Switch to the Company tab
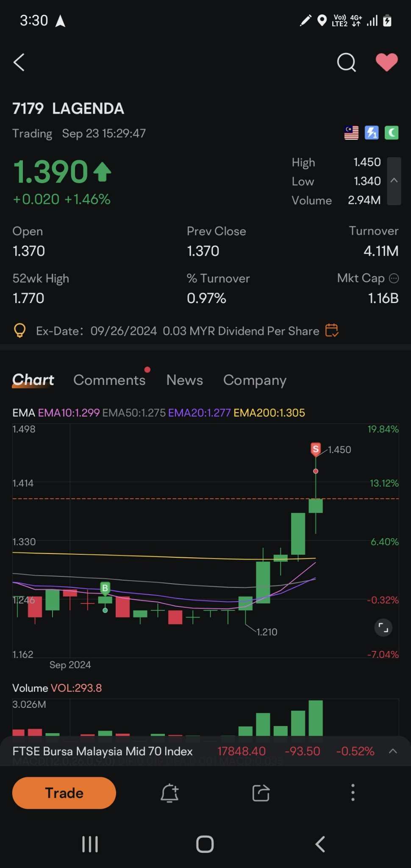Viewport: 411px width, 868px height. tap(255, 381)
